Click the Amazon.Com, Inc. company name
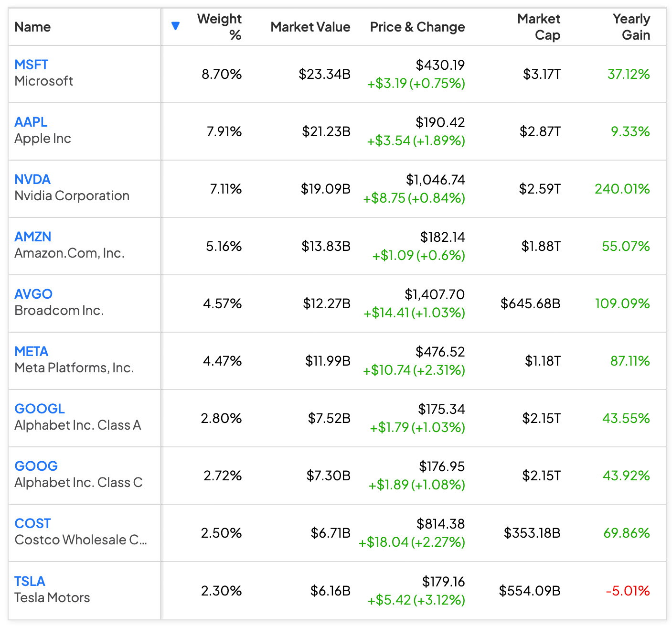 [70, 253]
